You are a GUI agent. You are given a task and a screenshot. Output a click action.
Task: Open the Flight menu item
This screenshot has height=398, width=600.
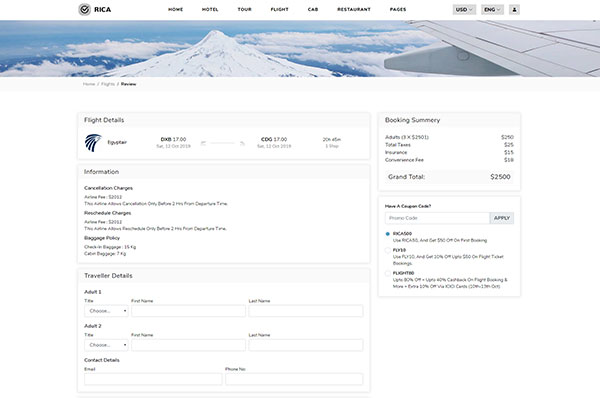(x=280, y=10)
